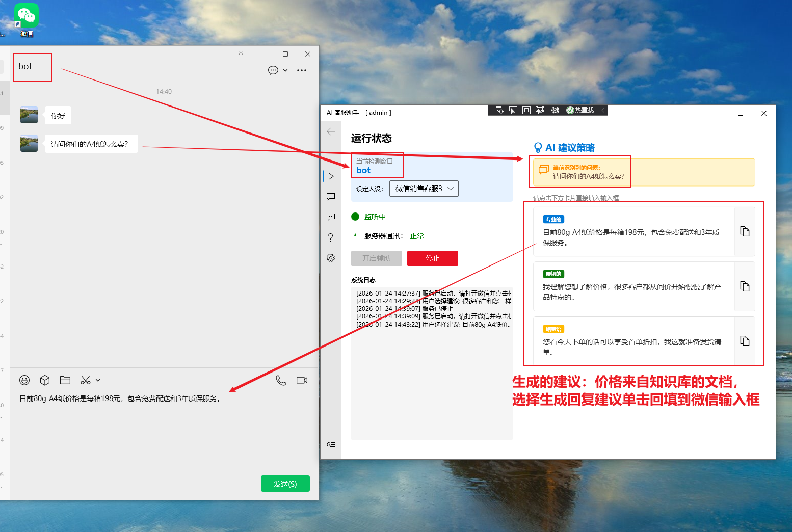Start a voice call with phone icon
This screenshot has width=792, height=532.
tap(281, 380)
